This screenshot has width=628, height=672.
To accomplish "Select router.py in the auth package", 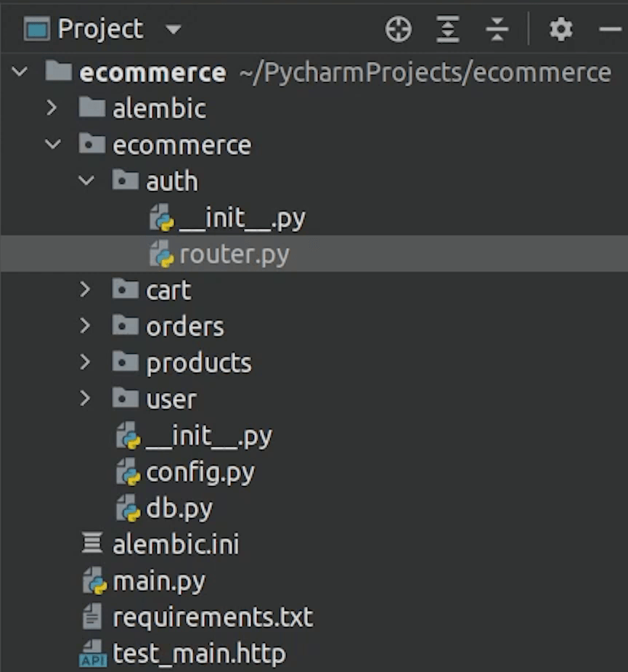I will click(x=234, y=254).
